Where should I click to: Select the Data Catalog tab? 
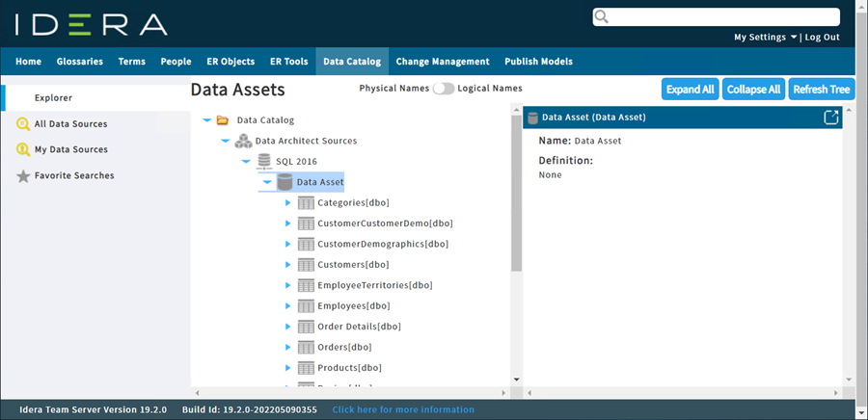(352, 62)
